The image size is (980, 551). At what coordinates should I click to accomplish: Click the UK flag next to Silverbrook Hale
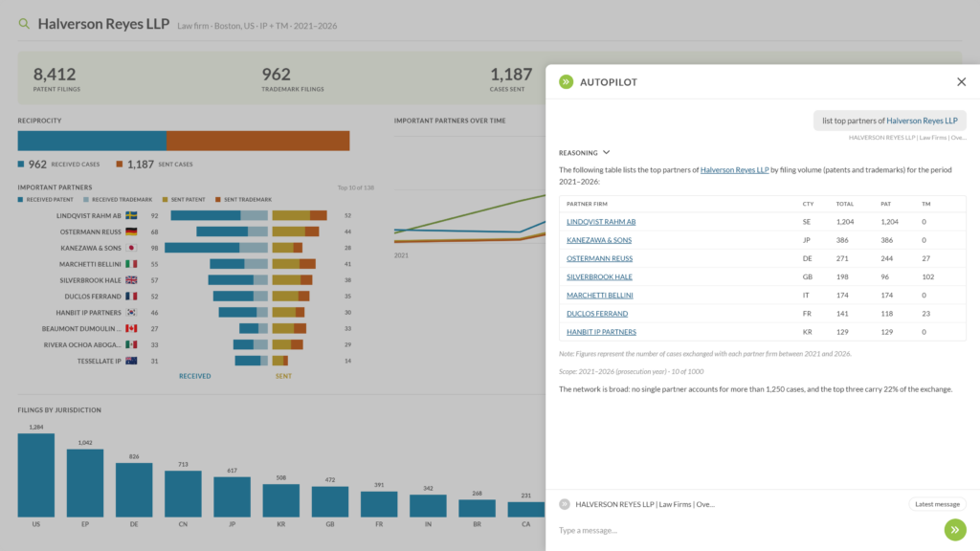click(131, 280)
